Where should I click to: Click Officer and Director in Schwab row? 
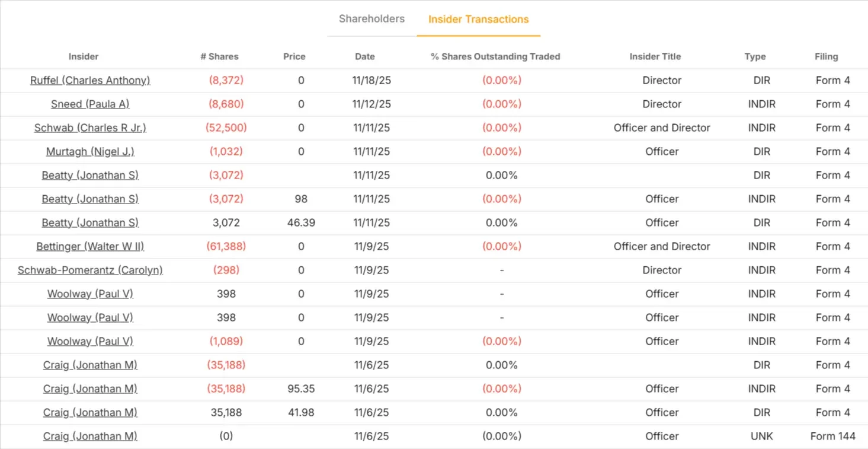pos(662,128)
